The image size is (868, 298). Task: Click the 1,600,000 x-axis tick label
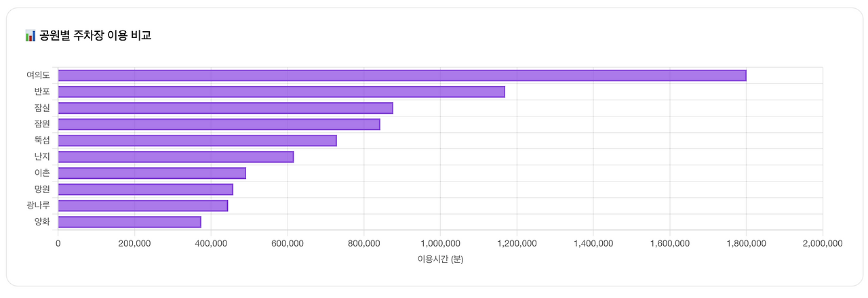coord(670,242)
